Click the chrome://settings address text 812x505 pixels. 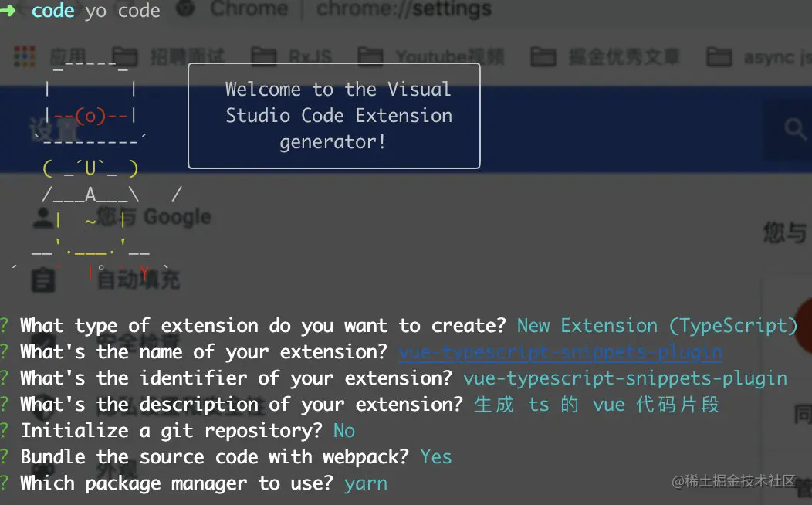coord(404,8)
